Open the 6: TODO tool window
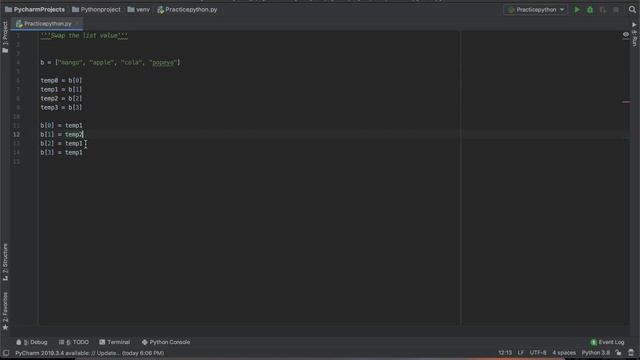This screenshot has height=360, width=640. pyautogui.click(x=73, y=342)
